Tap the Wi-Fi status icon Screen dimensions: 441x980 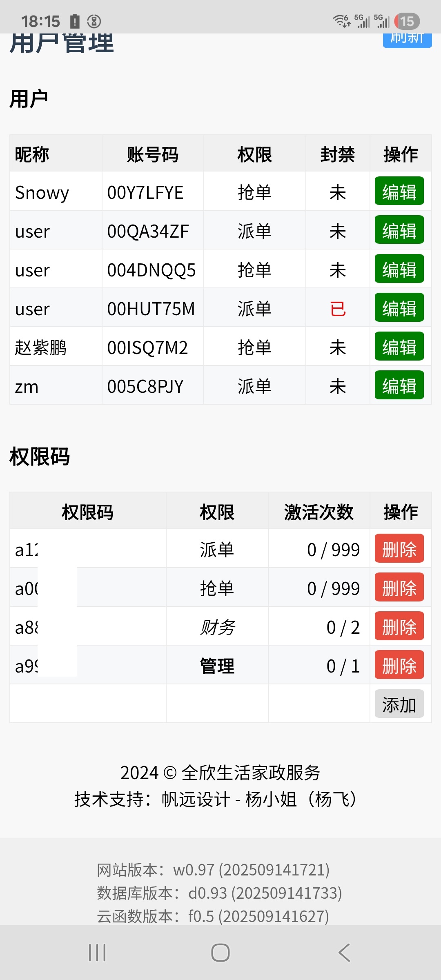342,21
